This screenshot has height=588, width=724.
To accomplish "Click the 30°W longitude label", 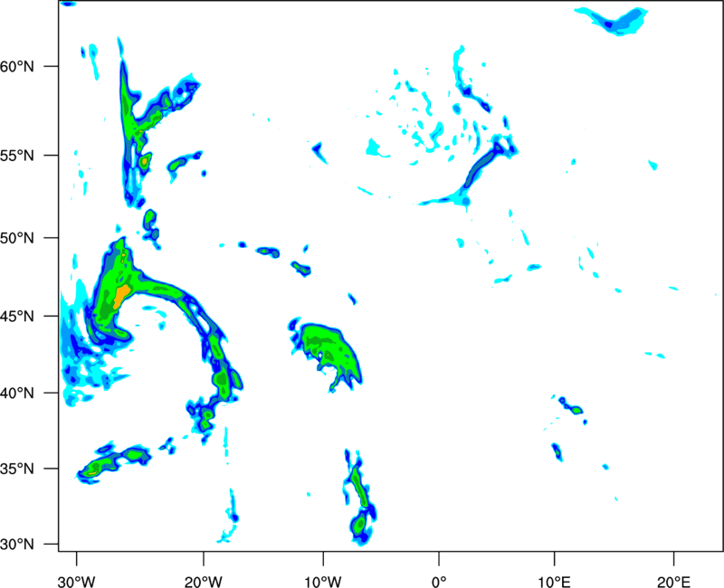I will [76, 582].
